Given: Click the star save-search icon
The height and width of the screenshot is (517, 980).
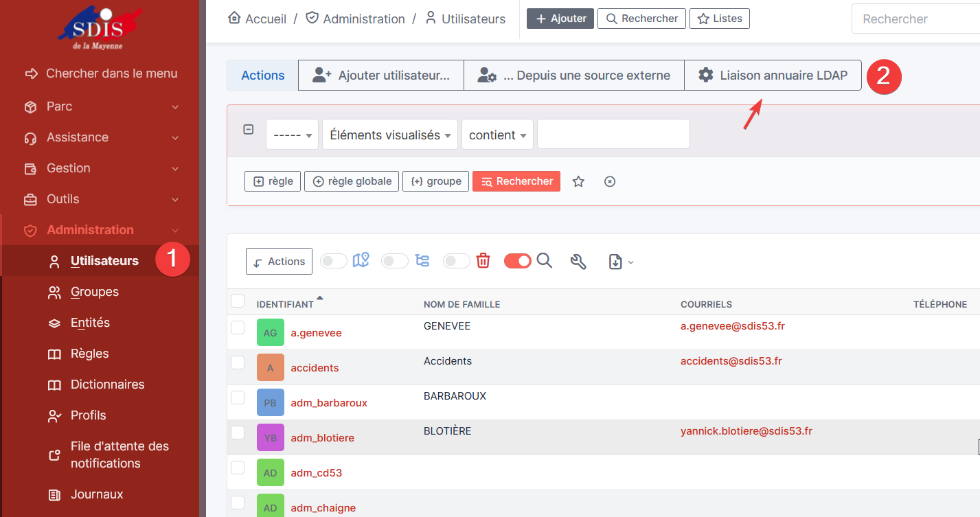Looking at the screenshot, I should (578, 181).
